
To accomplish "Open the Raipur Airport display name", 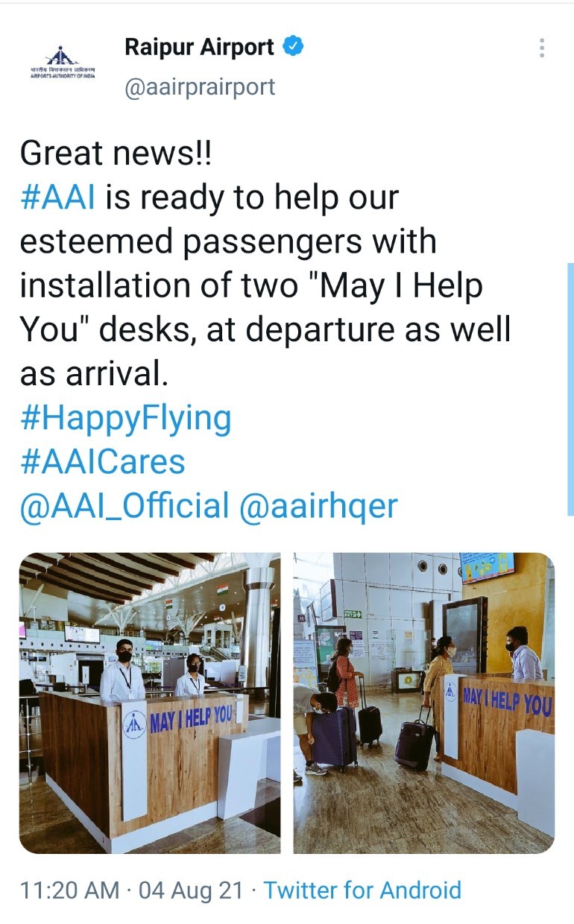I will tap(199, 48).
